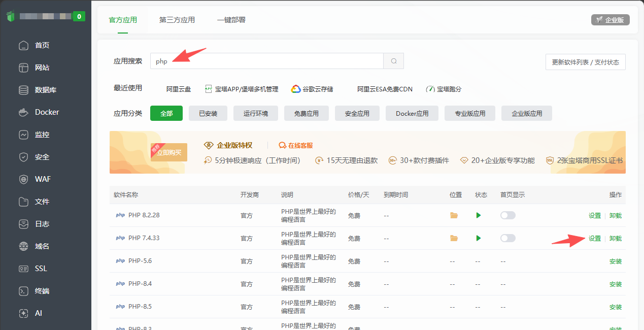Click 安装 for PHP-8.4
Viewport: 644px width, 330px height.
[616, 284]
